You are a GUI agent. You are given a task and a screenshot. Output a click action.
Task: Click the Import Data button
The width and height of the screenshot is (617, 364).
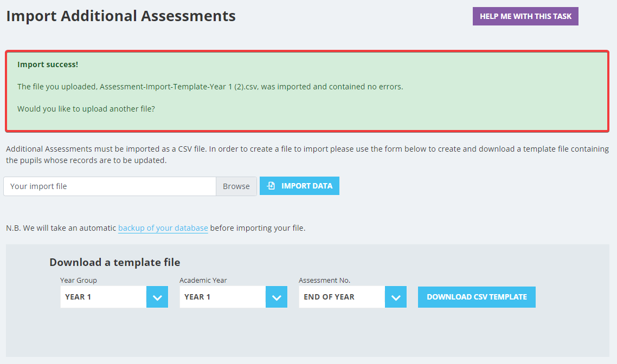click(299, 186)
